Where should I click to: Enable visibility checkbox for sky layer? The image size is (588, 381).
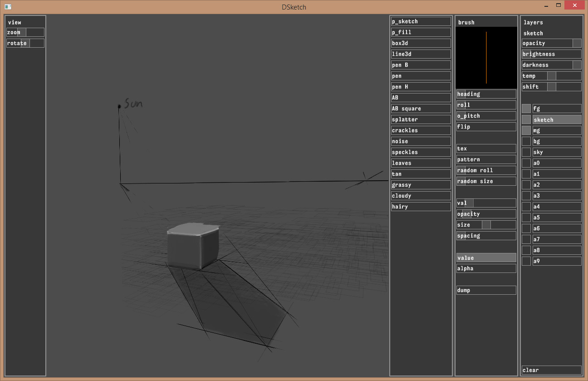[x=526, y=152]
